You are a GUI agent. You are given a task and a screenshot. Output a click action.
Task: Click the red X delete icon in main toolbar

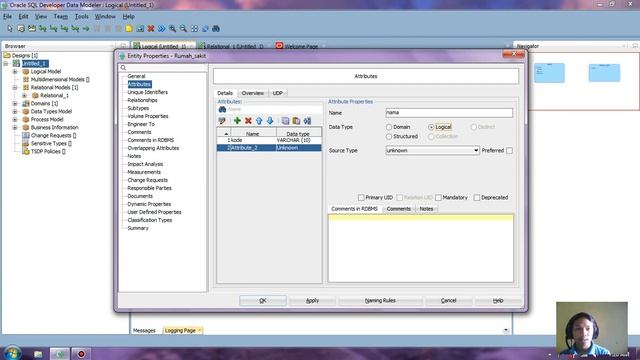[151, 29]
